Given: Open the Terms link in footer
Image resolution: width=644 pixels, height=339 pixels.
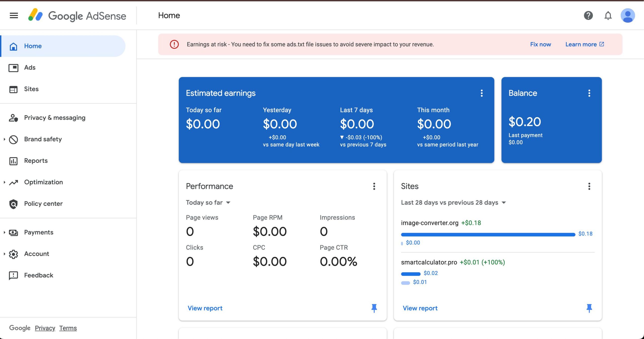Looking at the screenshot, I should point(68,328).
